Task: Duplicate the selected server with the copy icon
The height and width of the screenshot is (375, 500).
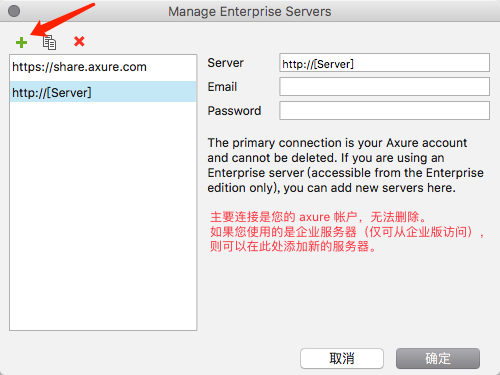Action: pos(49,42)
